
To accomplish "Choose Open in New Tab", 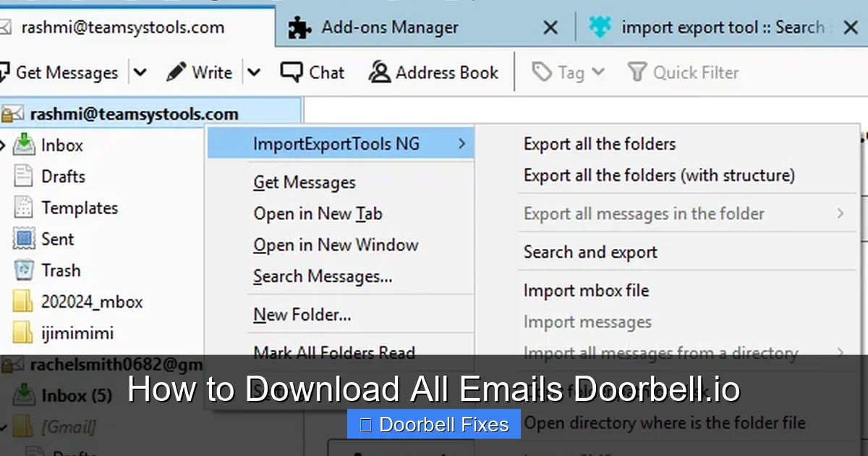I will (318, 214).
